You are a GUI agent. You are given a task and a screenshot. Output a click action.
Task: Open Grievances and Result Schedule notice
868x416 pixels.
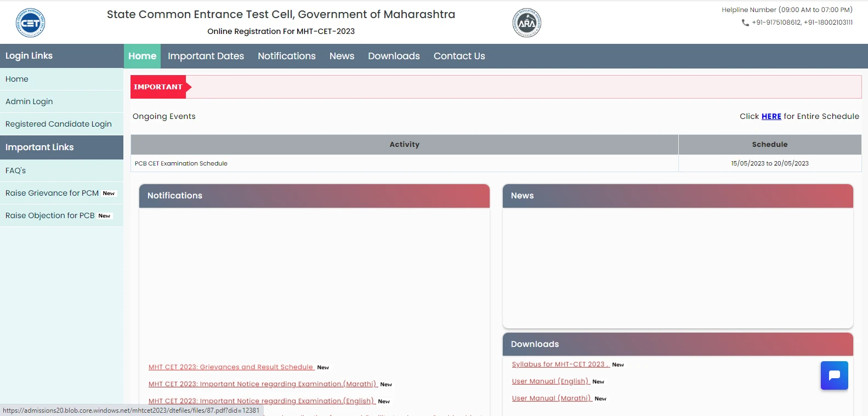click(x=231, y=367)
